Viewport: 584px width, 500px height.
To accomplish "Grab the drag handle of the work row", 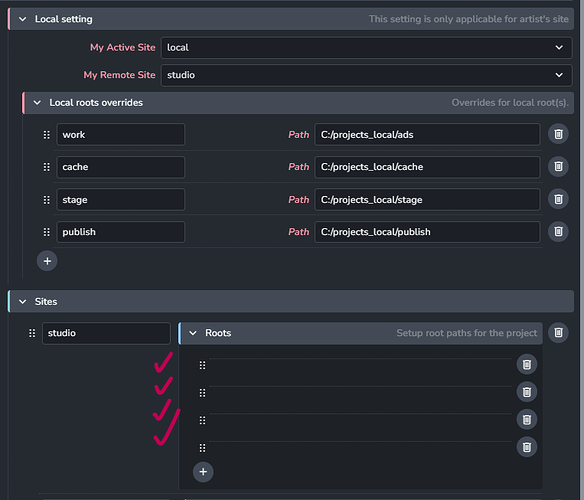I will (47, 135).
